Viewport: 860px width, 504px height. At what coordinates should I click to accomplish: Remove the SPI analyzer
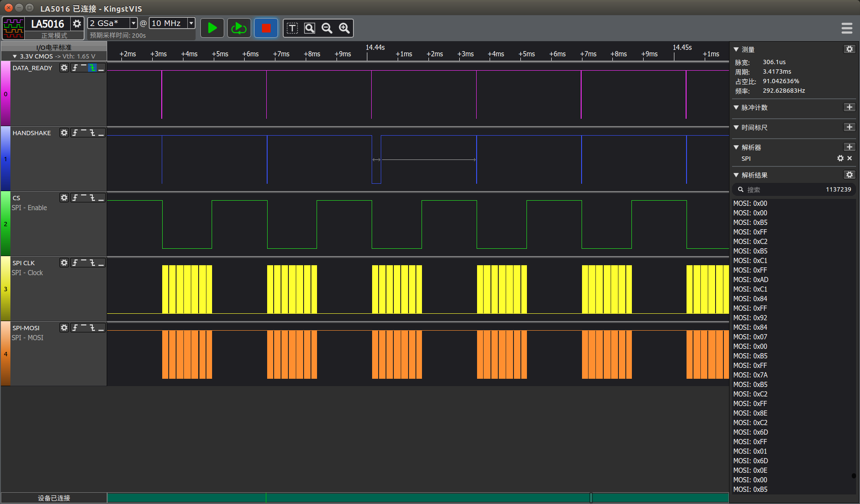point(850,158)
